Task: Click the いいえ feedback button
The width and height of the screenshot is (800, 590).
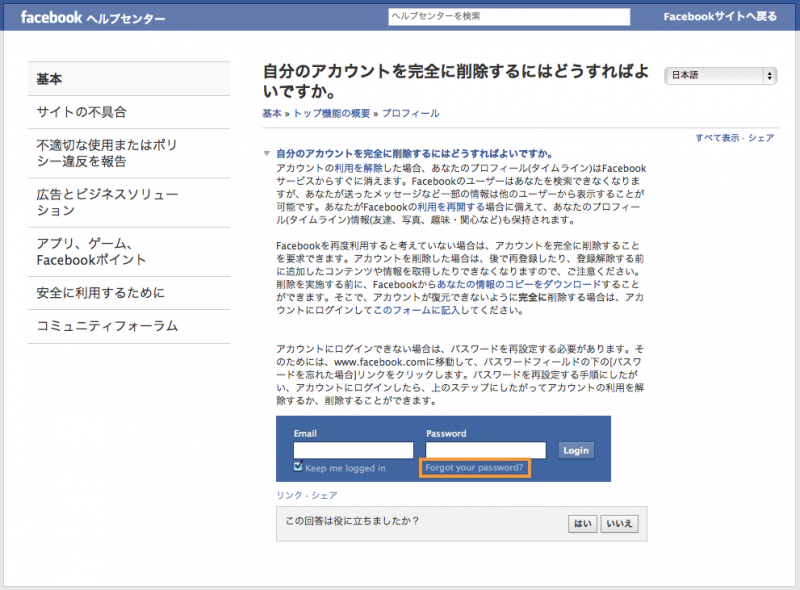Action: tap(619, 524)
